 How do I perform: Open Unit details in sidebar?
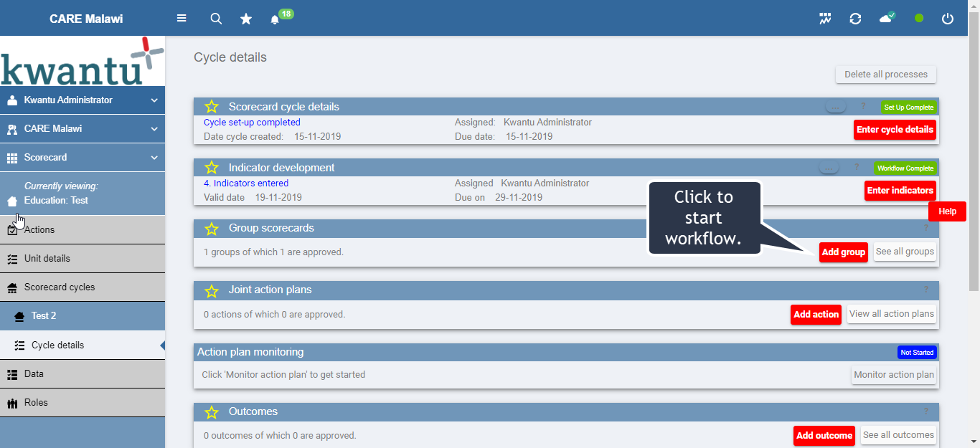pos(83,259)
